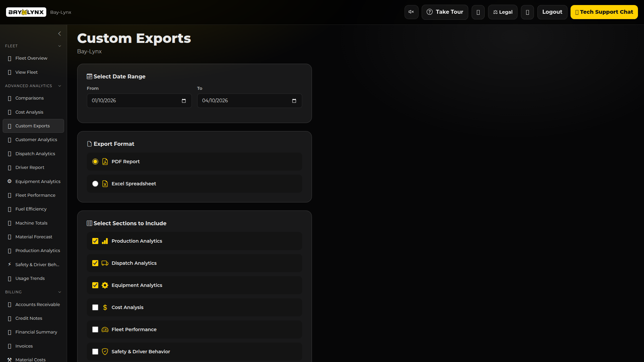The image size is (644, 362).
Task: Navigate to Accounts Receivable
Action: (37, 304)
